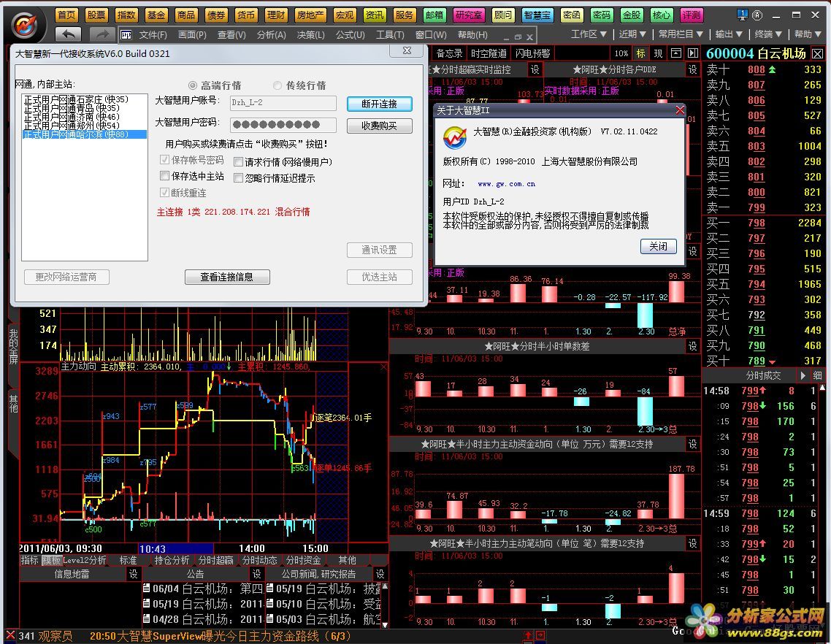Viewport: 831px width, 644px height.
Task: Select server 正式用户网通石家庄 (快35)
Action: [x=77, y=99]
